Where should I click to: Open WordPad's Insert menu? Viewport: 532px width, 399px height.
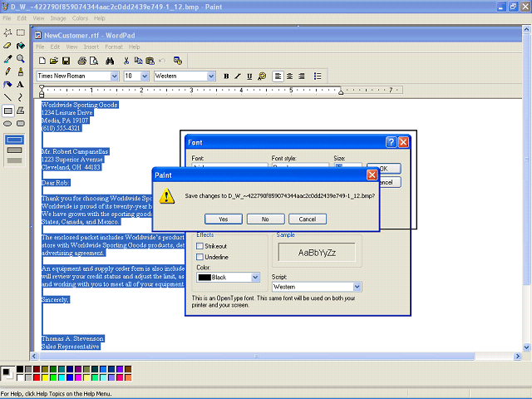coord(91,47)
